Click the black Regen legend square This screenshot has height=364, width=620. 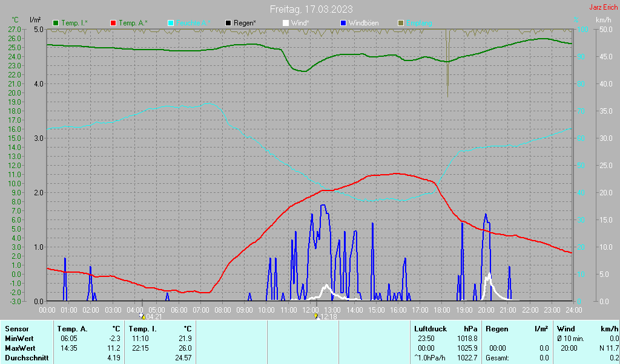pos(228,24)
